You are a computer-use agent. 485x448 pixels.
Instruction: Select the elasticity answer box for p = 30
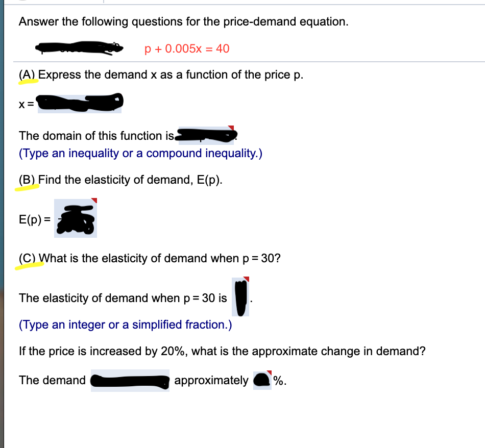[x=239, y=297]
